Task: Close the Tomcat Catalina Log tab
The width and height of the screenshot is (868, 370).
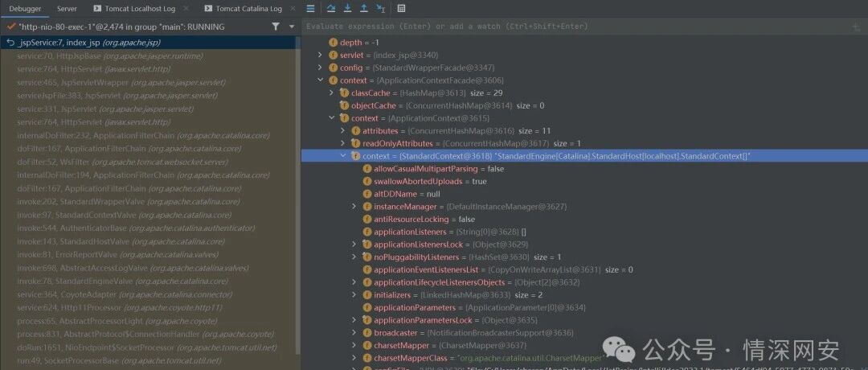Action: coord(293,9)
